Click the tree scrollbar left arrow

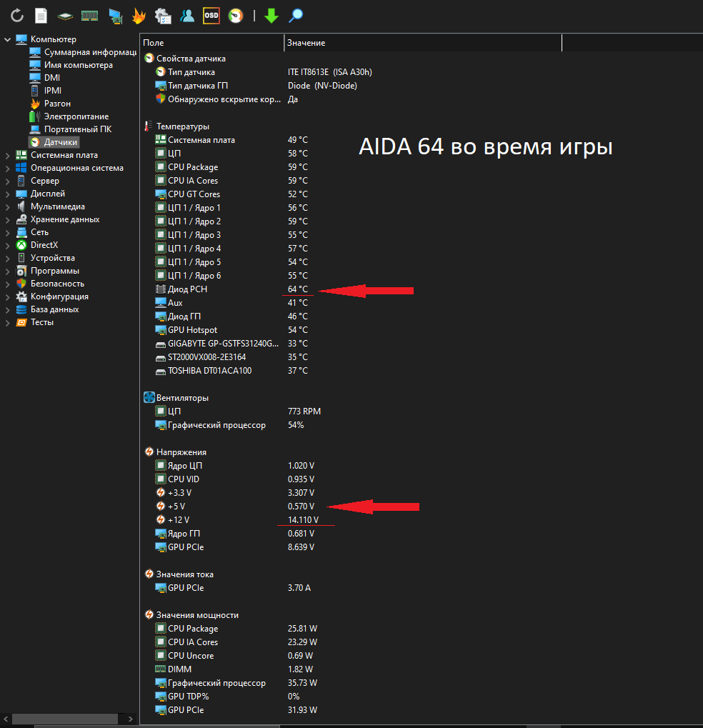point(6,719)
